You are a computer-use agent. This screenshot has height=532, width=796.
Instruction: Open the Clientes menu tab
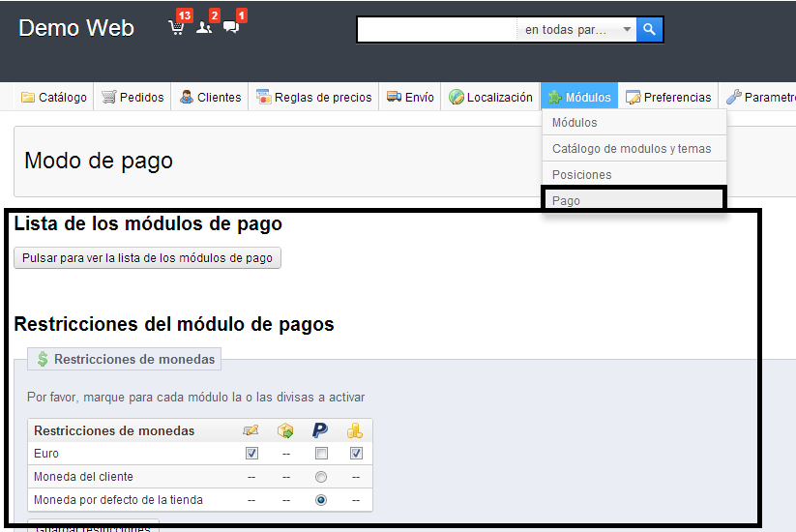click(x=210, y=97)
